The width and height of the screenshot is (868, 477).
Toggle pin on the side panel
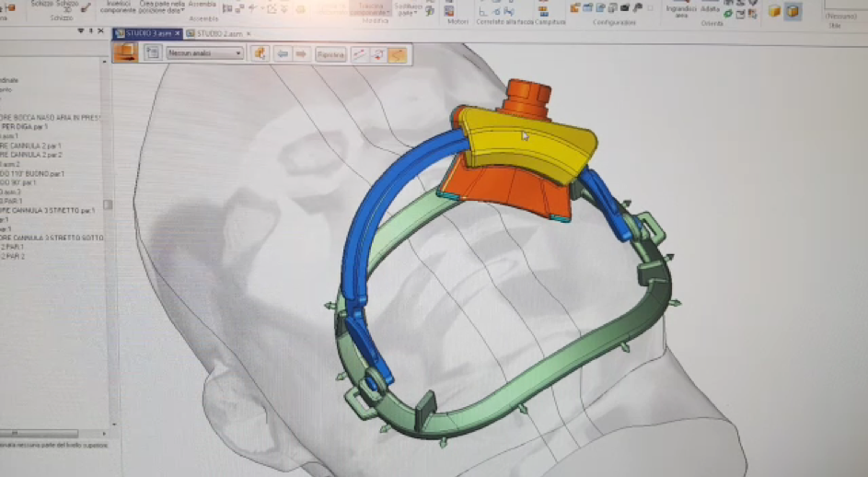pyautogui.click(x=89, y=31)
